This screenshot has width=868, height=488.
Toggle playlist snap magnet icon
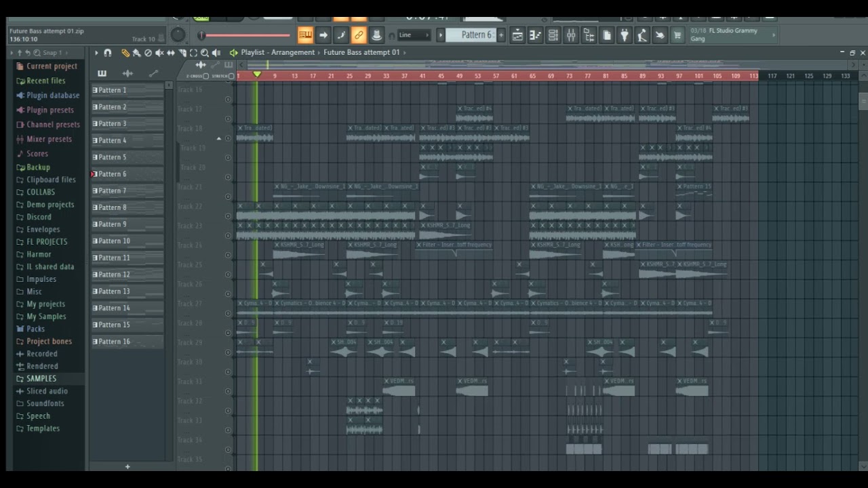109,53
